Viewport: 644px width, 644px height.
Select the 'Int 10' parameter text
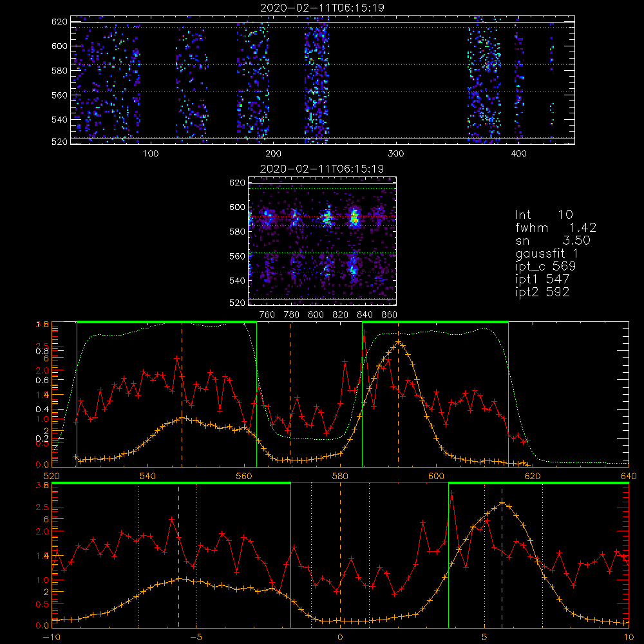pos(544,214)
